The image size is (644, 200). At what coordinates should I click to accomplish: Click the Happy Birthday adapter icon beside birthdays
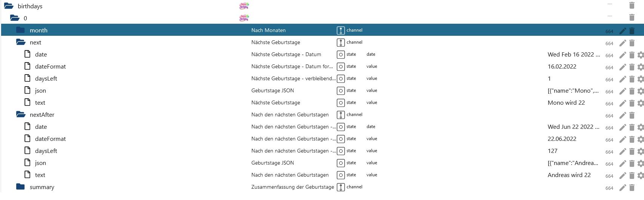tap(244, 6)
